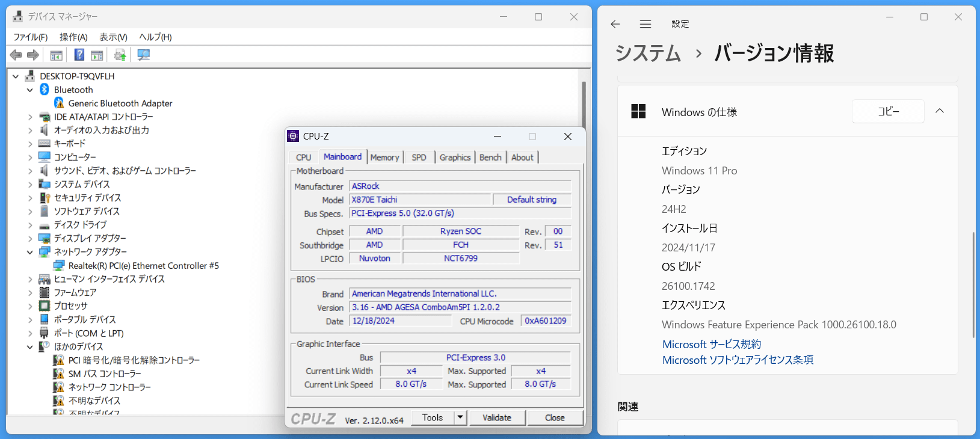
Task: Switch to the Bench tab in CPU-Z
Action: [x=490, y=158]
